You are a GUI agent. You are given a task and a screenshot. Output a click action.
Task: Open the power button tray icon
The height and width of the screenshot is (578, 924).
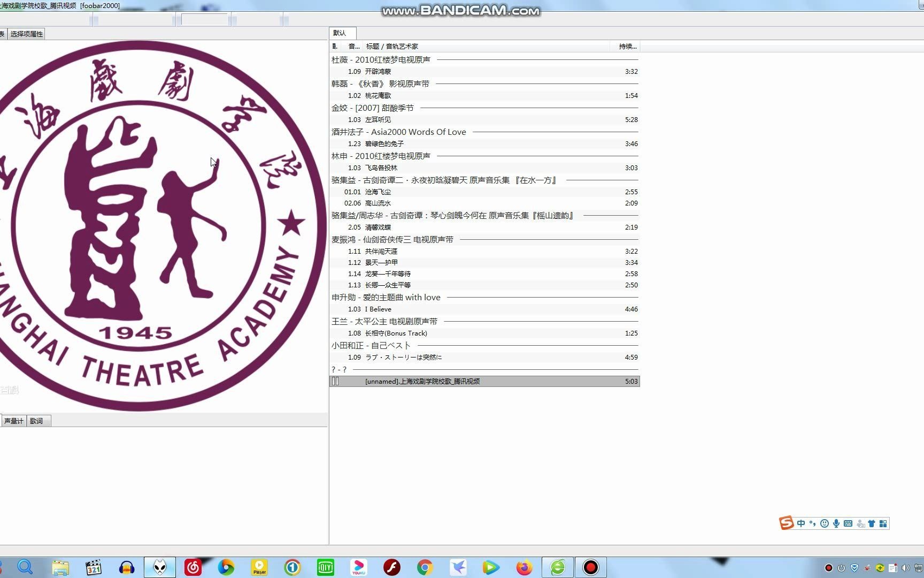841,568
